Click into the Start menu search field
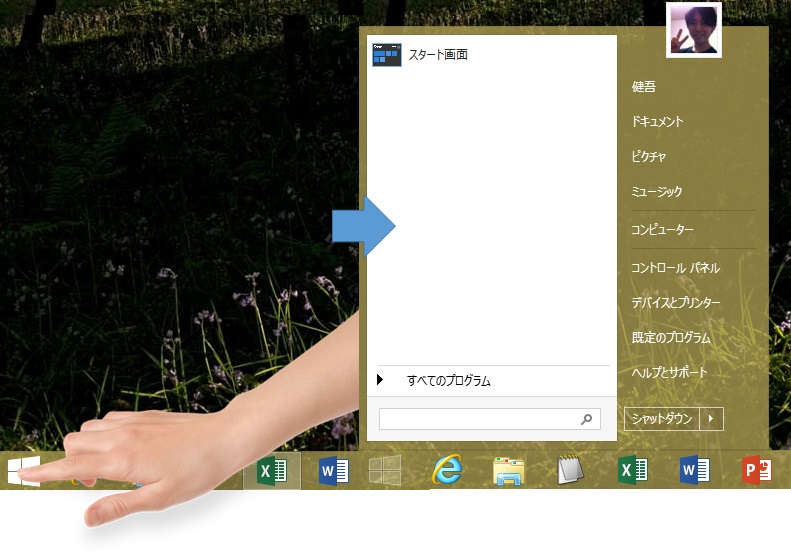 click(478, 420)
